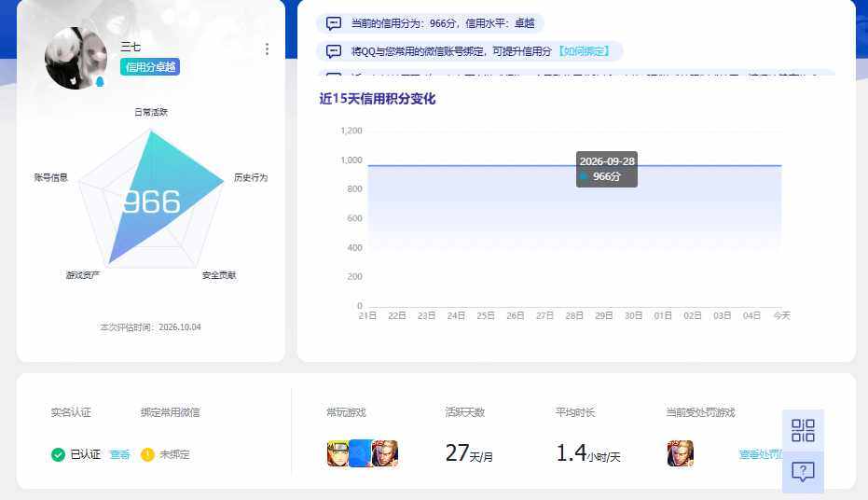The image size is (868, 500).
Task: Click the 实名认证 label
Action: click(x=71, y=412)
